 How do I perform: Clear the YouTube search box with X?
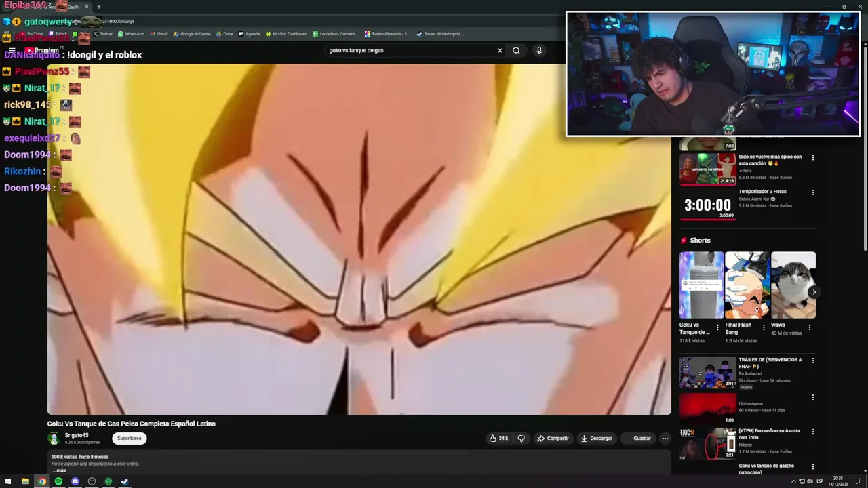click(500, 50)
